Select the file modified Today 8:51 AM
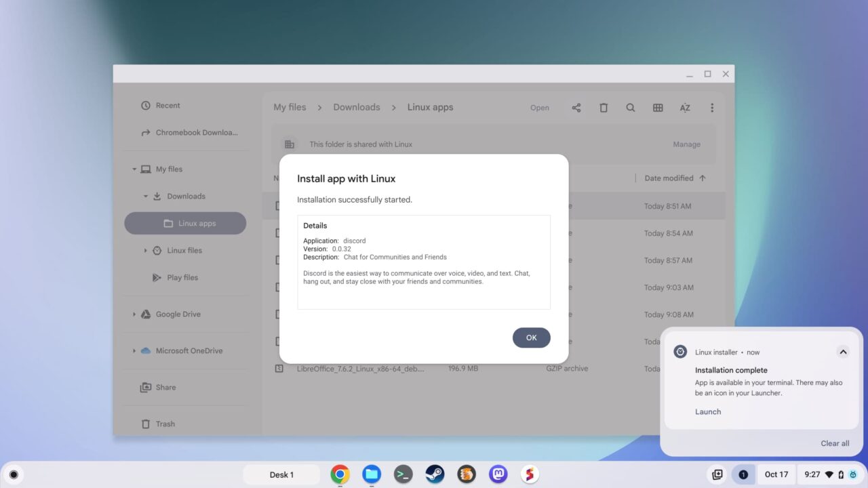The height and width of the screenshot is (488, 868). pyautogui.click(x=494, y=206)
